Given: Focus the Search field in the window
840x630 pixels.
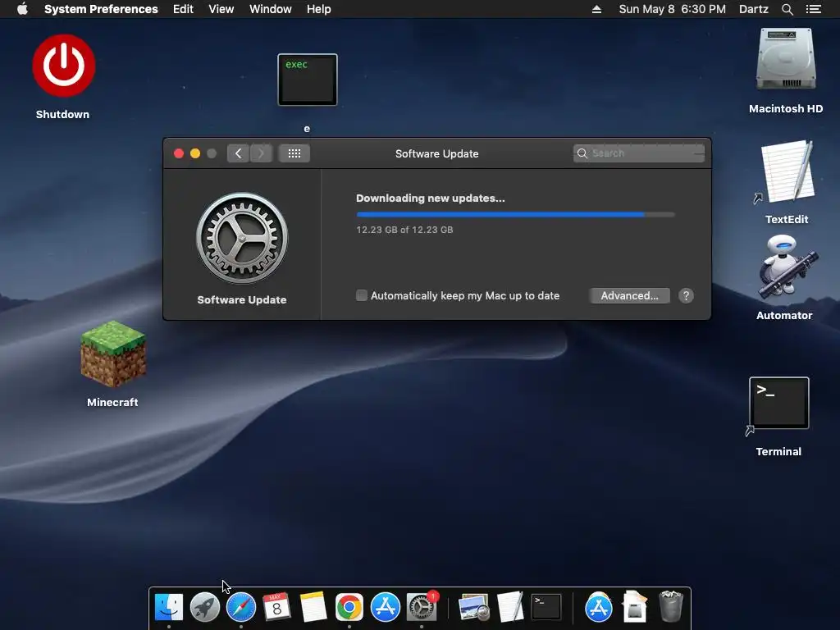Looking at the screenshot, I should click(638, 153).
